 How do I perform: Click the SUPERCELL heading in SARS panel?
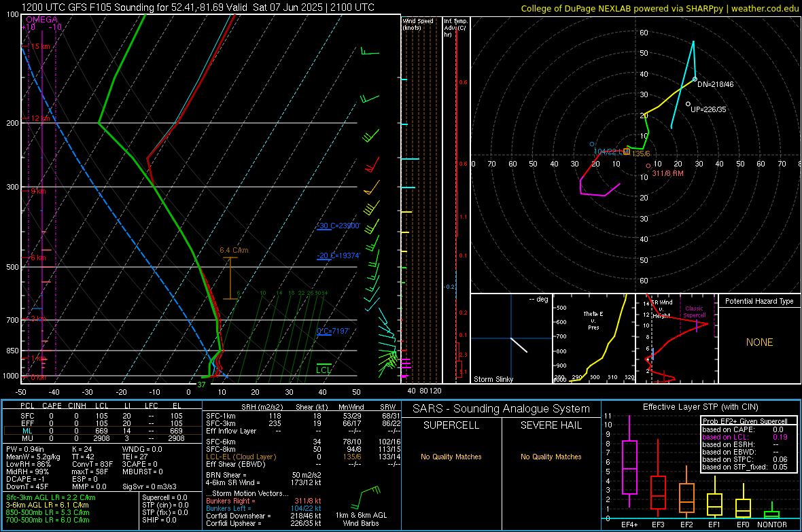click(451, 425)
